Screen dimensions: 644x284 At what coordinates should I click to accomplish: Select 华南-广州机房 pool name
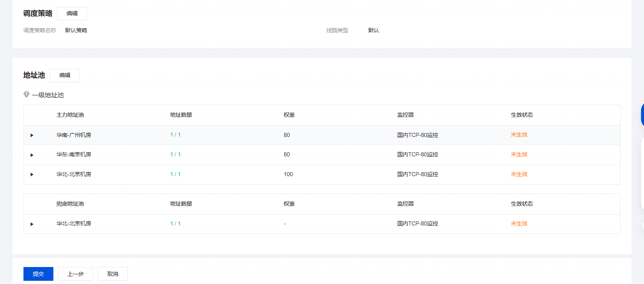point(74,135)
